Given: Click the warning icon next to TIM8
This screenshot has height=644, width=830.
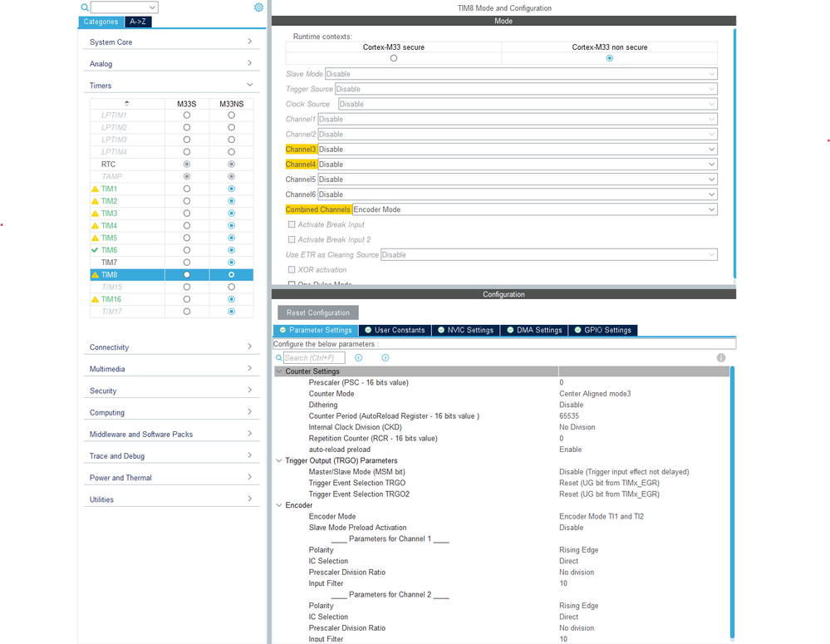Looking at the screenshot, I should pyautogui.click(x=96, y=275).
